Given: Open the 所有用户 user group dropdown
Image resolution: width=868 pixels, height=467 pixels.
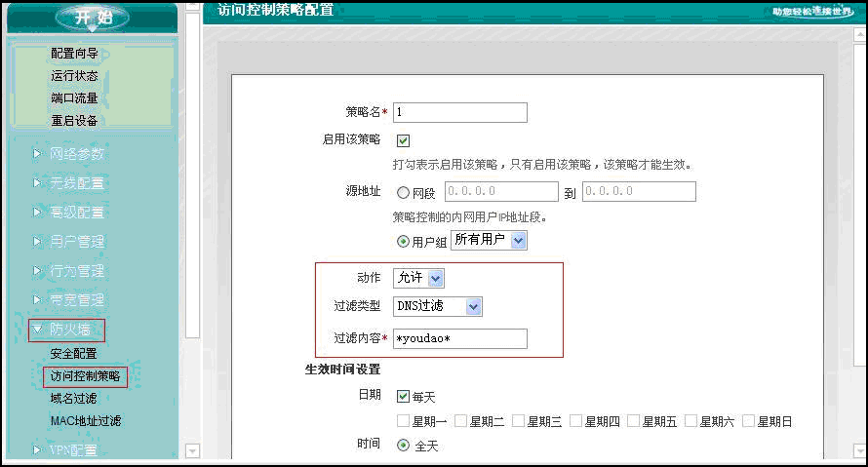Looking at the screenshot, I should coord(489,240).
